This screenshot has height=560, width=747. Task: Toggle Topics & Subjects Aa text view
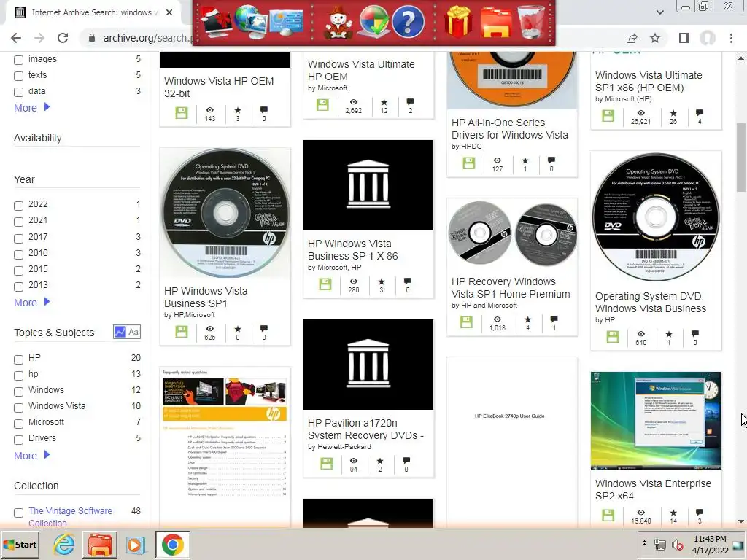134,332
